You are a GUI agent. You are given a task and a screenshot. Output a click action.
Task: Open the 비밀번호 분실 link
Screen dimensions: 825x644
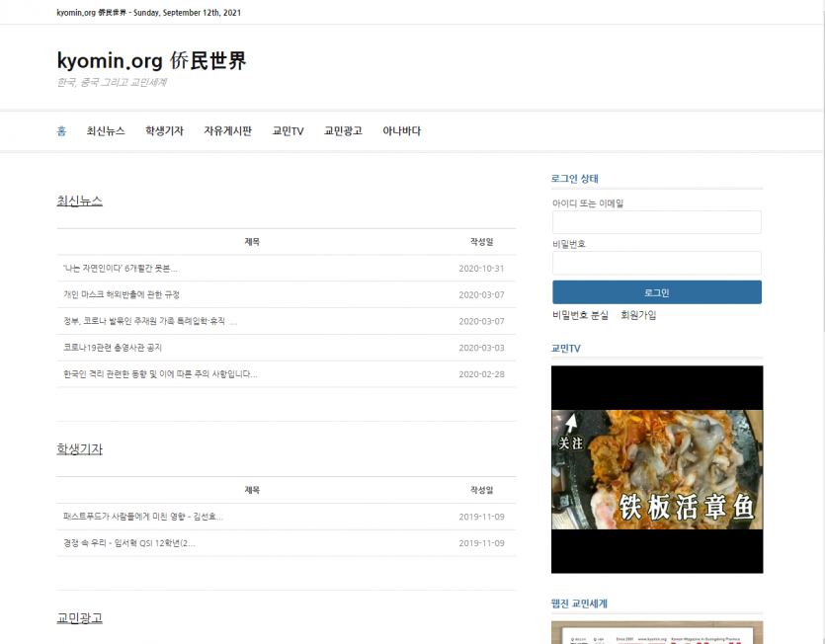coord(580,315)
